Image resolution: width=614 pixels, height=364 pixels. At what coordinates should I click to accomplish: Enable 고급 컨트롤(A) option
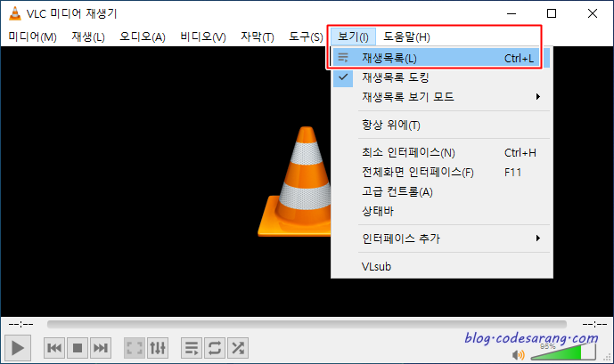tap(442, 191)
